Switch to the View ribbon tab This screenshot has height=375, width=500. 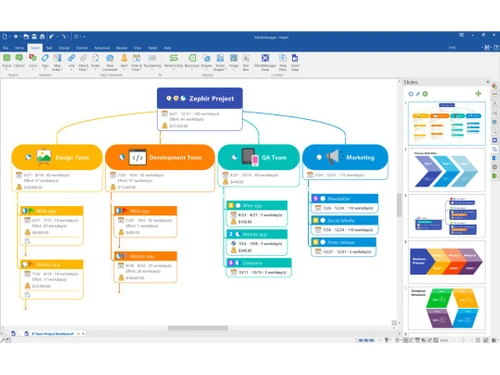coord(138,48)
